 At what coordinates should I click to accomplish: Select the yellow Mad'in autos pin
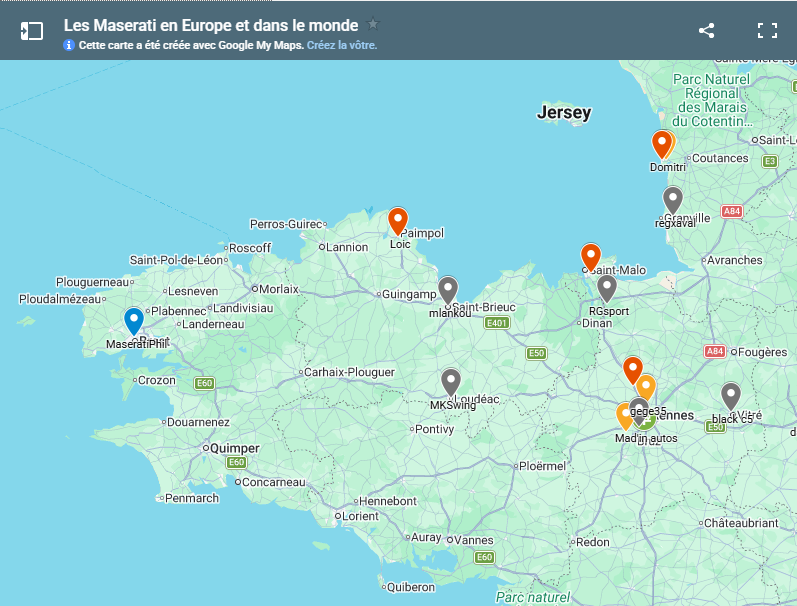click(626, 415)
